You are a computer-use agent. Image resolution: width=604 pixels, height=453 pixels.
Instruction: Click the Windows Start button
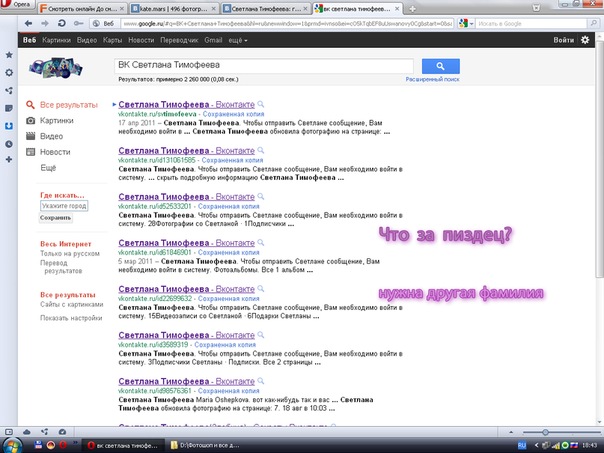click(12, 442)
